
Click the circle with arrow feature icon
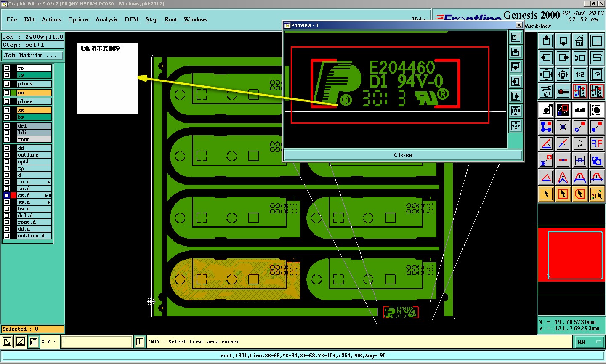click(546, 110)
